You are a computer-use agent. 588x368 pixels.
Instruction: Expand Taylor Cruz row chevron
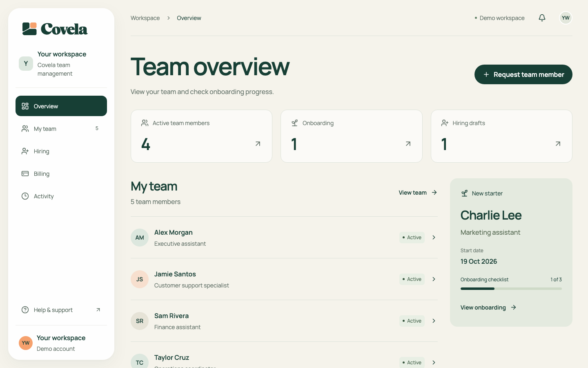click(434, 363)
